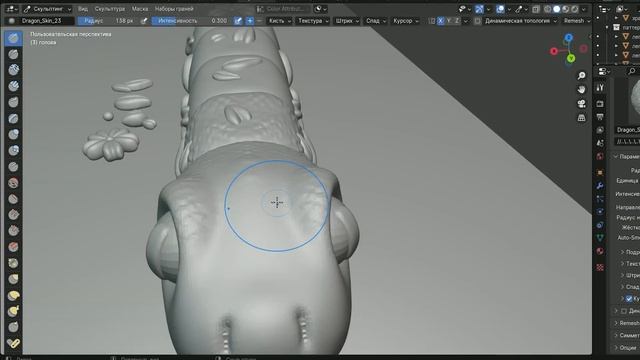Open the Кисть dropdown panel

[x=280, y=21]
